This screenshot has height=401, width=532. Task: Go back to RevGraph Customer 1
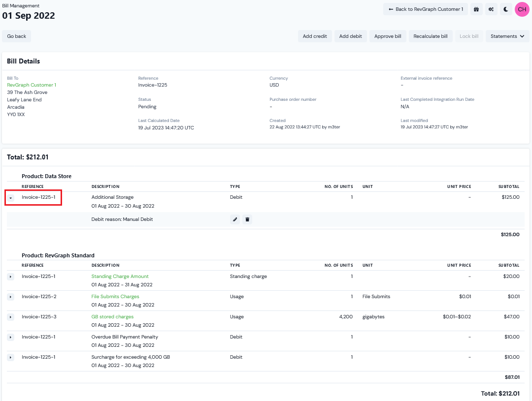coord(426,9)
